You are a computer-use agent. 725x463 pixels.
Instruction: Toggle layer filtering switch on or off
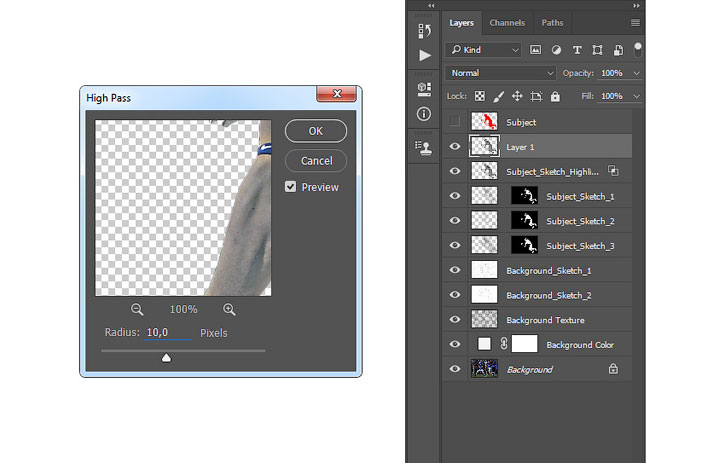tap(638, 49)
